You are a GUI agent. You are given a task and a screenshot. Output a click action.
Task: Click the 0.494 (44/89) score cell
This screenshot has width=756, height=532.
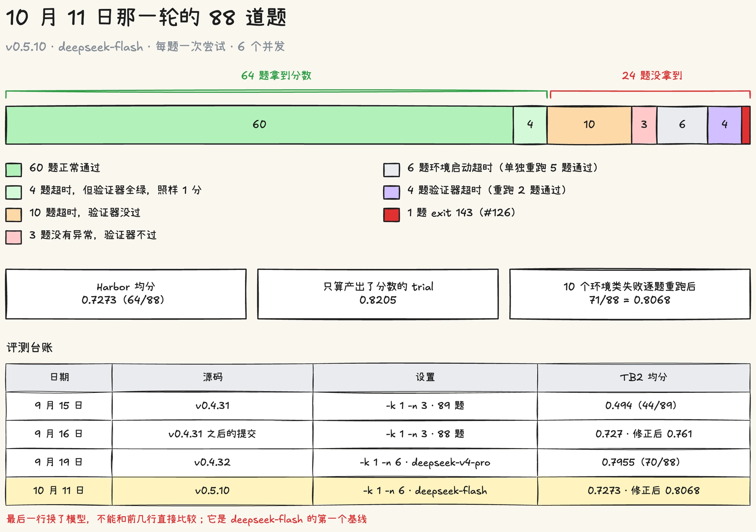(x=644, y=406)
